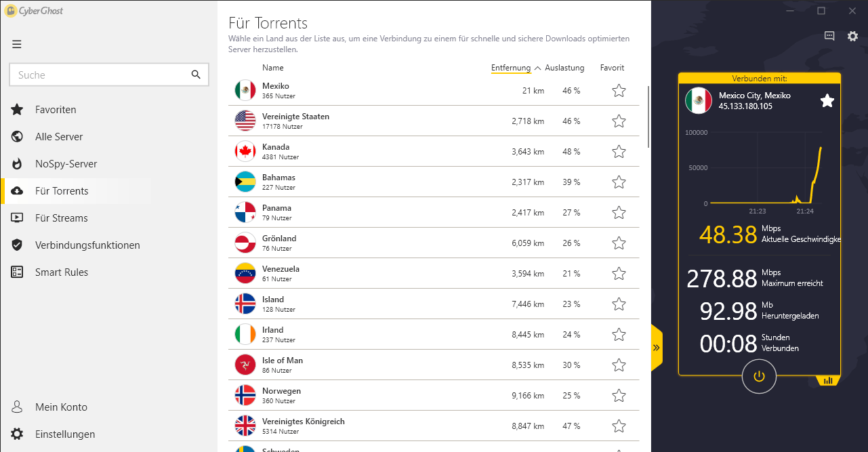
Task: Collapse the panel with double chevron
Action: (656, 348)
